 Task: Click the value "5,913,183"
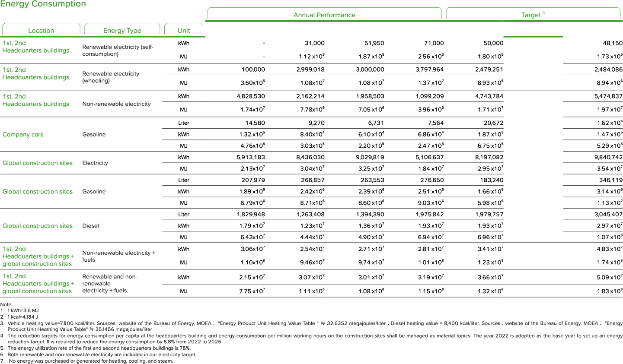(251, 157)
